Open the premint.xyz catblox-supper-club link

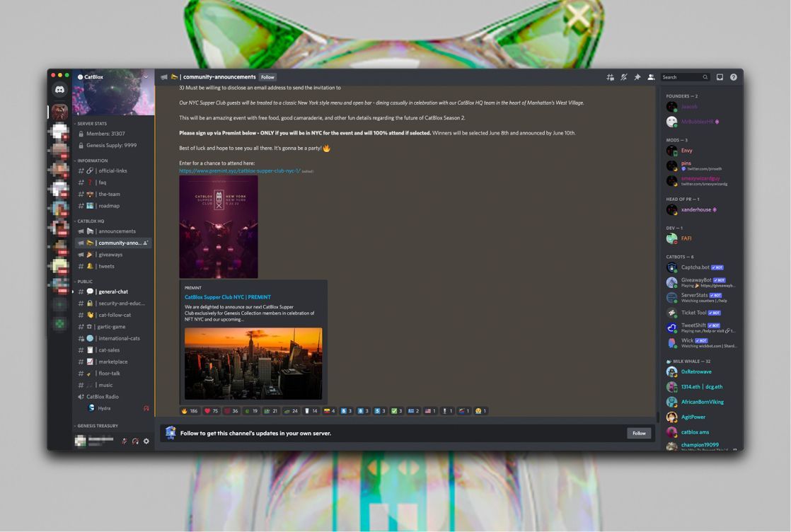[240, 171]
